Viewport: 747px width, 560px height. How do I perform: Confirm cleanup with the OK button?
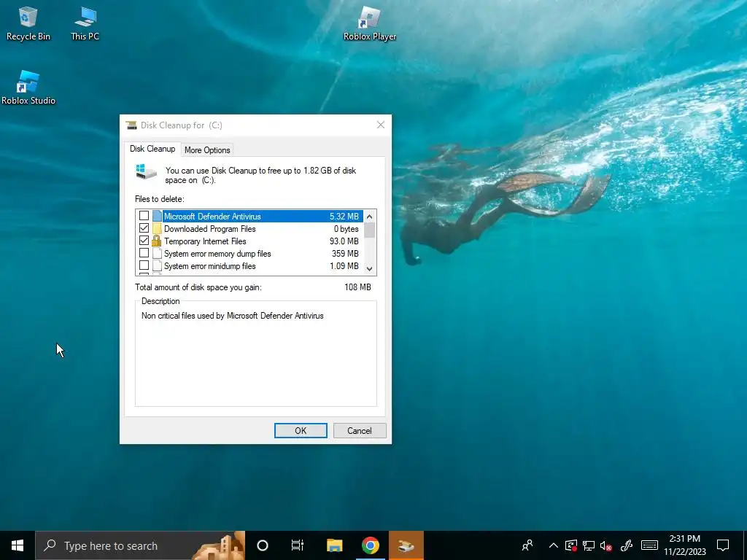(301, 430)
